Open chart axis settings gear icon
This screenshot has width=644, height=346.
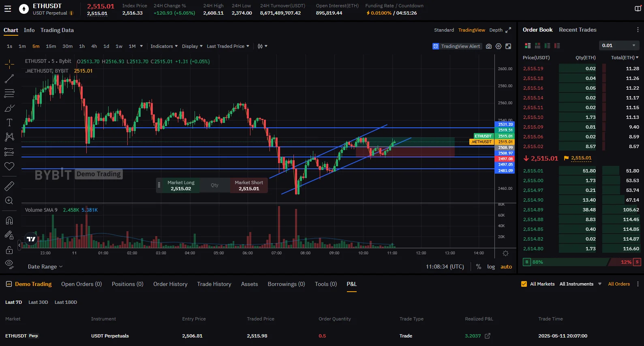click(505, 253)
